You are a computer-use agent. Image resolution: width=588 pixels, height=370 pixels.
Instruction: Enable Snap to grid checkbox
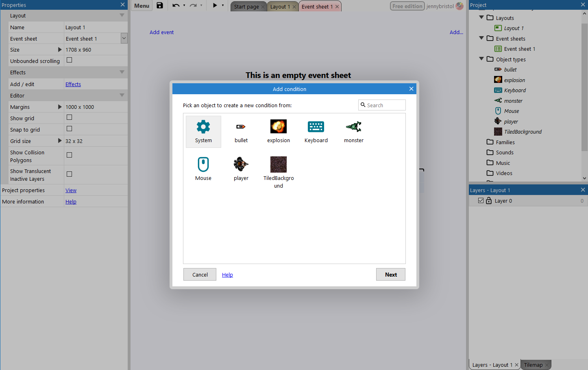(x=70, y=129)
